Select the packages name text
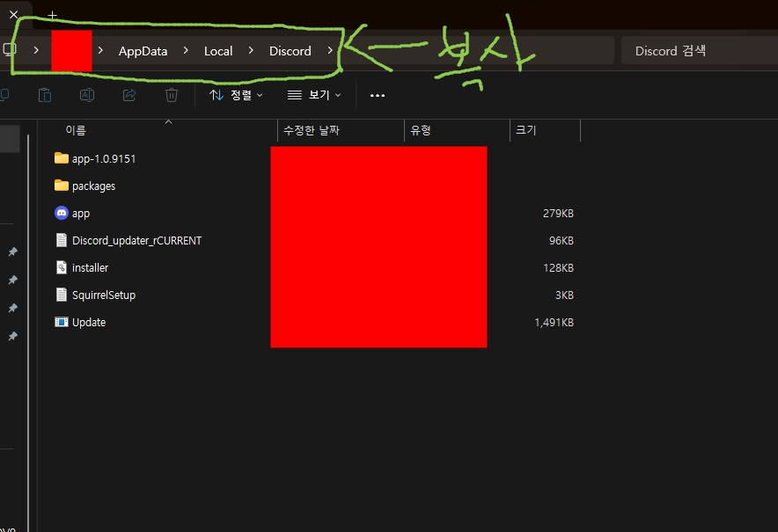The height and width of the screenshot is (532, 778). (94, 186)
